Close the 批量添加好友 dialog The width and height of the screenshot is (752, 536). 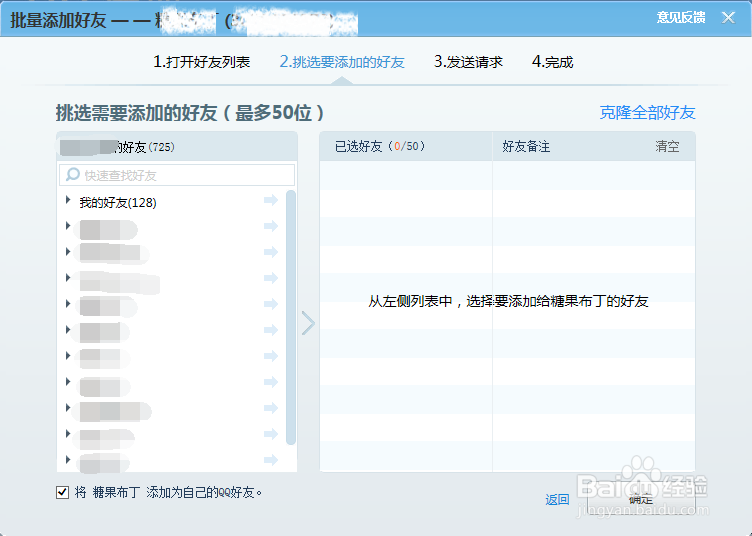click(x=728, y=18)
